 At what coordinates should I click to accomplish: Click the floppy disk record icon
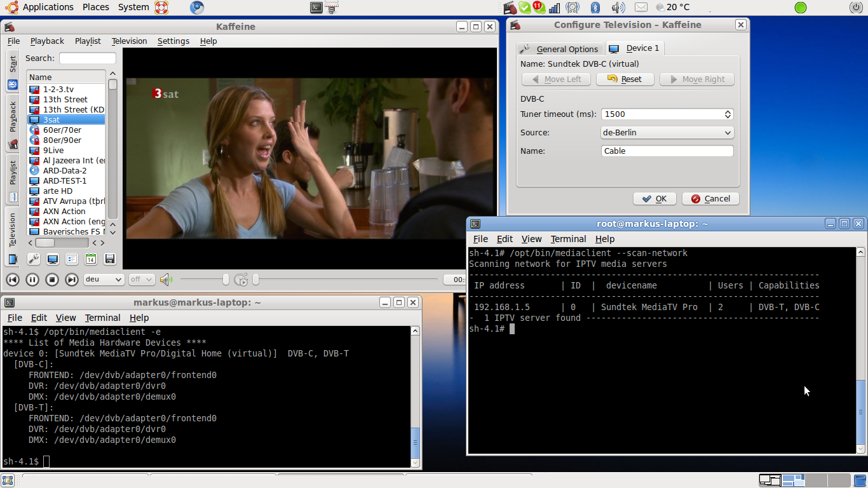coord(110,259)
